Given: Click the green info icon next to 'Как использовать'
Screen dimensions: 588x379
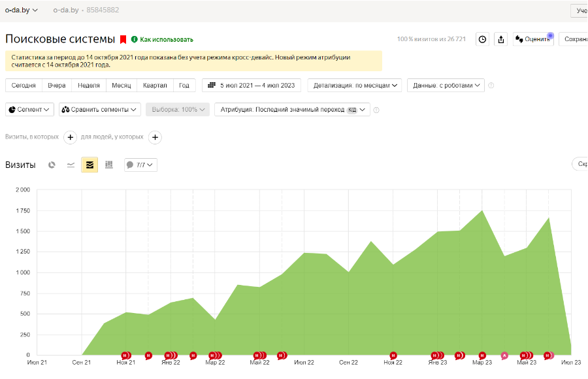Looking at the screenshot, I should [x=134, y=39].
